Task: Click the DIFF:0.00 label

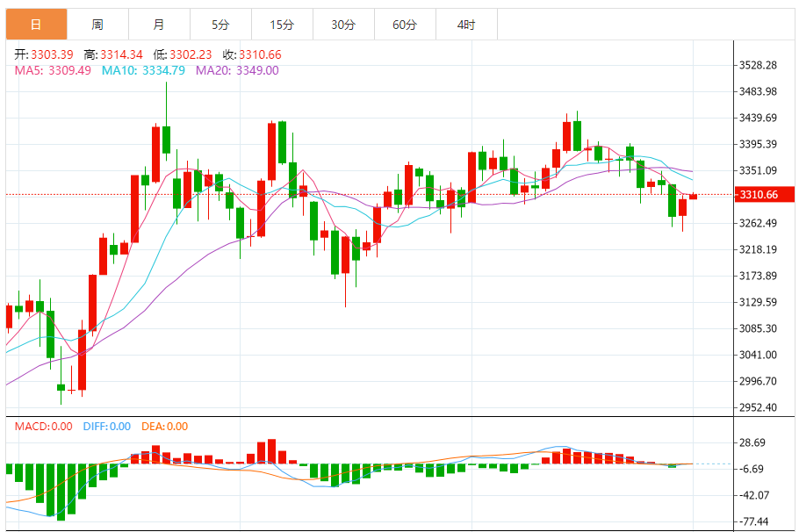Action: [x=107, y=427]
